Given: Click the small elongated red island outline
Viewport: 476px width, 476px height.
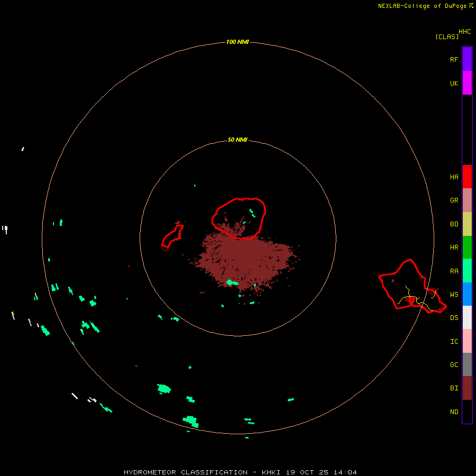Looking at the screenshot, I should 172,237.
